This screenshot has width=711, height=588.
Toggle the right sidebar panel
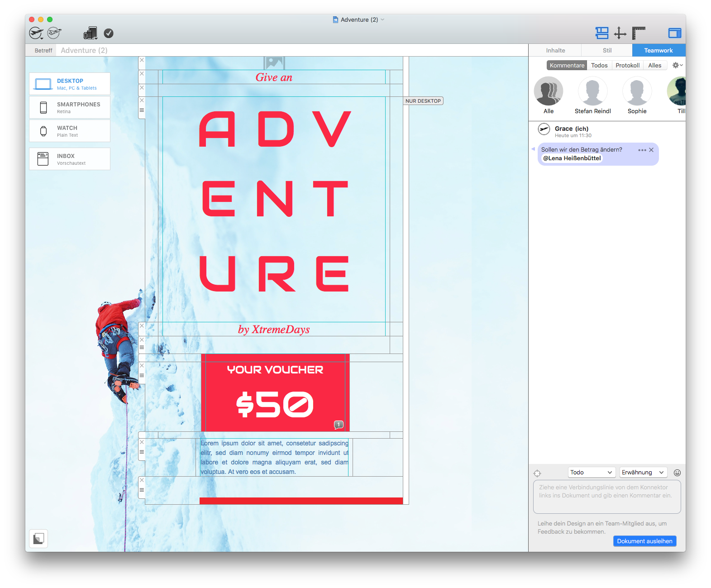(x=675, y=33)
